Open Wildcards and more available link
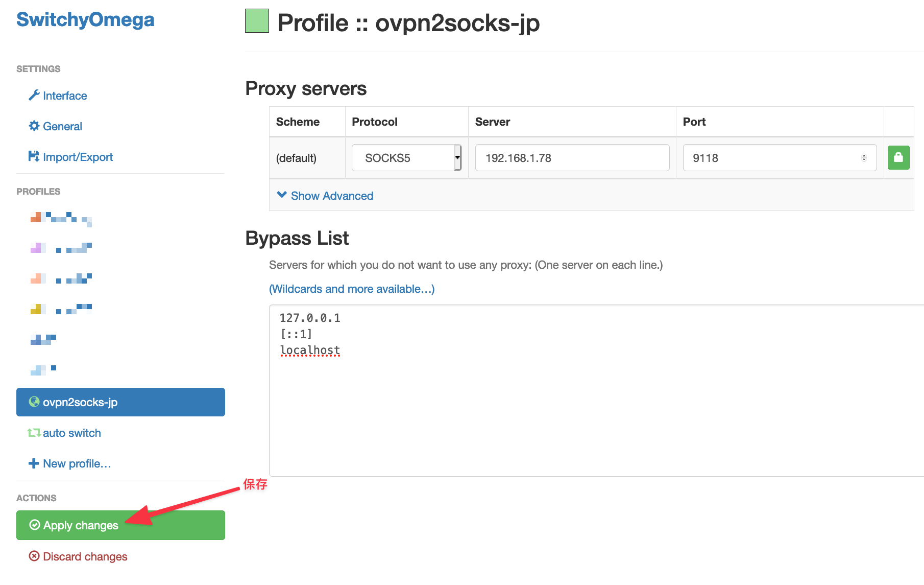The height and width of the screenshot is (585, 924). click(352, 289)
